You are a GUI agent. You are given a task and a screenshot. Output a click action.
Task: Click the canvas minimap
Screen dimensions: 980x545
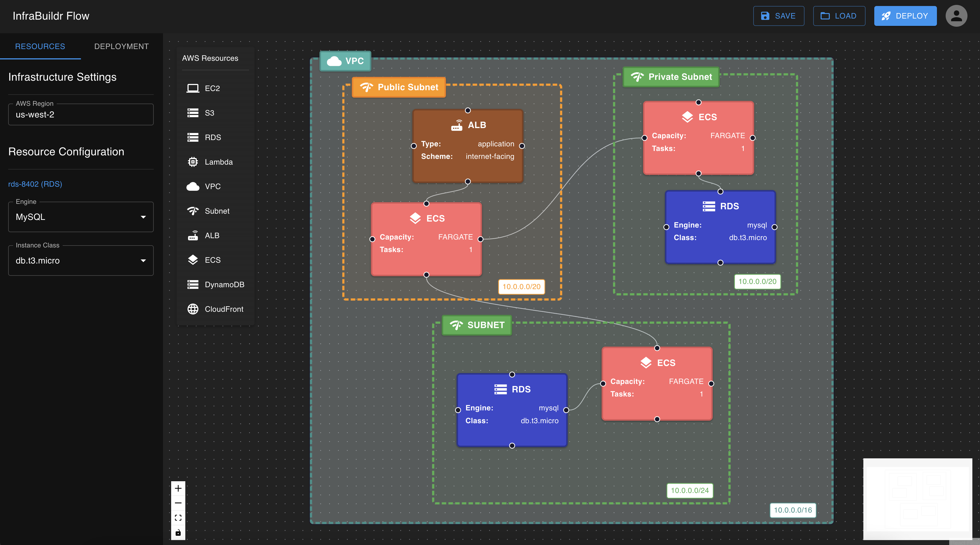coord(918,499)
